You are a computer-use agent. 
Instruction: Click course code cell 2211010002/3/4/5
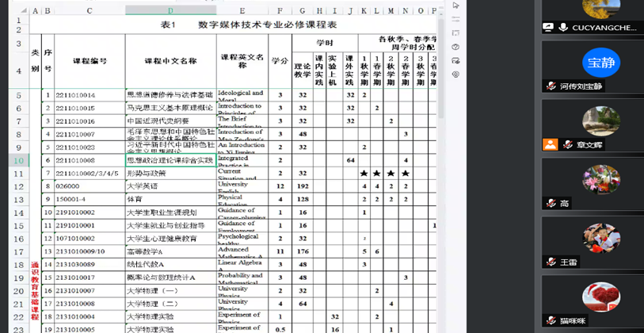90,174
